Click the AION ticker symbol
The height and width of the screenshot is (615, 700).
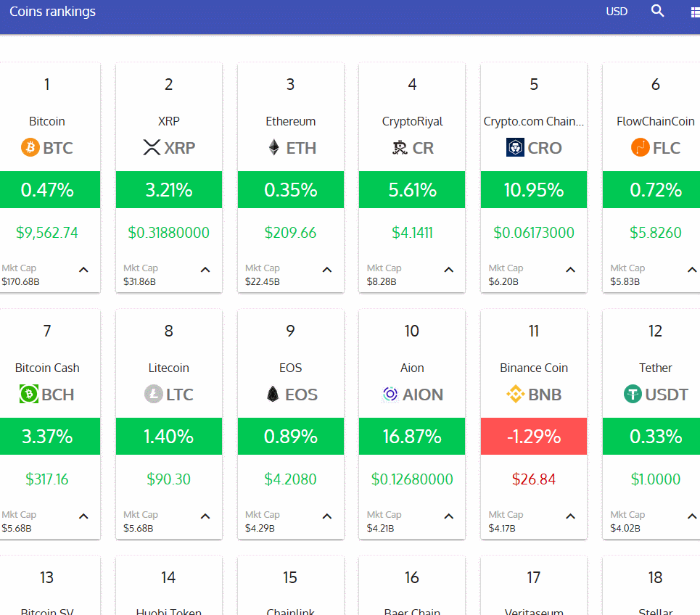423,395
